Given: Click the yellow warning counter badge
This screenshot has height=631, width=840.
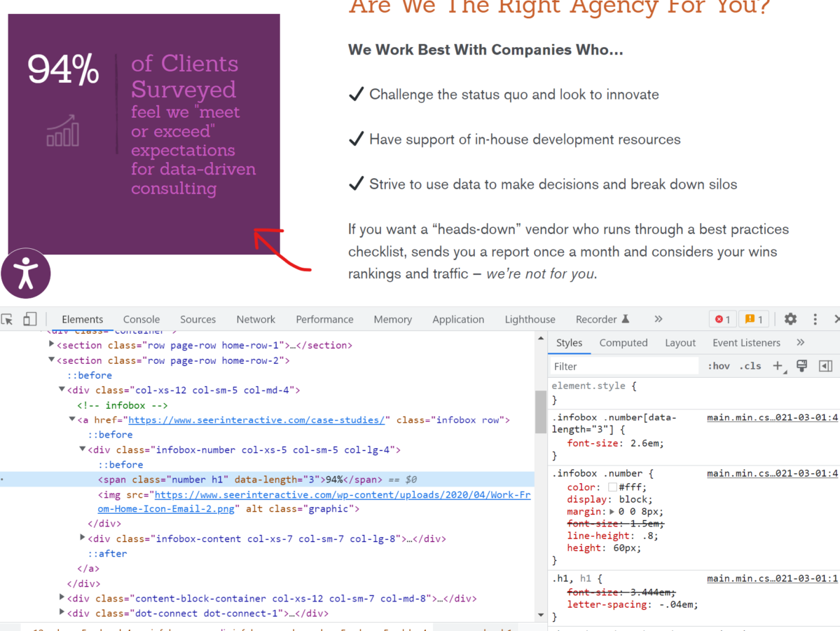Looking at the screenshot, I should pyautogui.click(x=754, y=319).
